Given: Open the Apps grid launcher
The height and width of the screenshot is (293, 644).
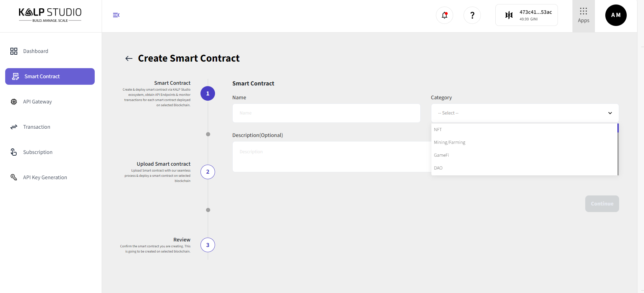Looking at the screenshot, I should point(583,16).
